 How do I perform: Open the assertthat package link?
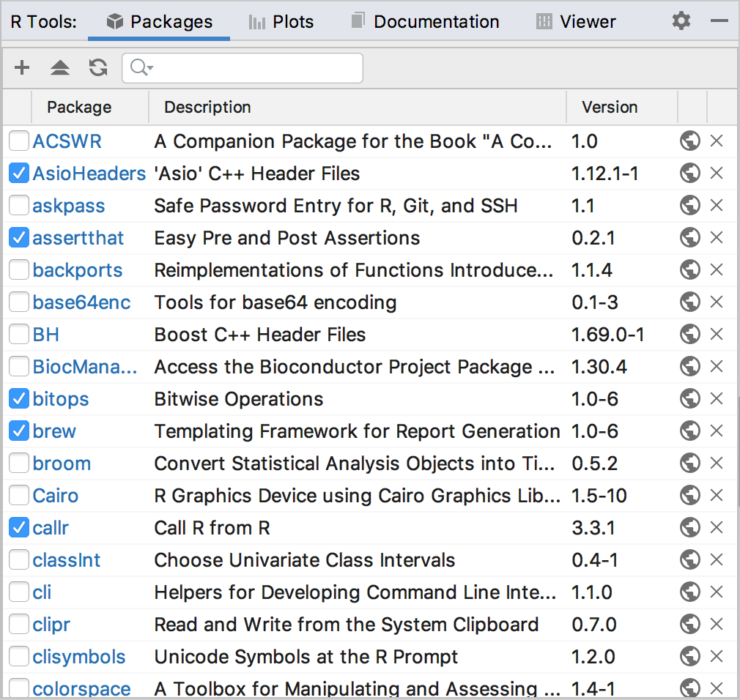pyautogui.click(x=78, y=237)
